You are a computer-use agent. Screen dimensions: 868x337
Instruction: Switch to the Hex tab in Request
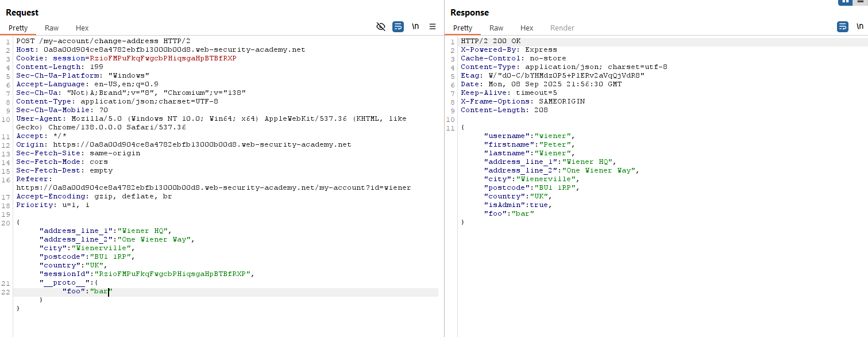82,28
